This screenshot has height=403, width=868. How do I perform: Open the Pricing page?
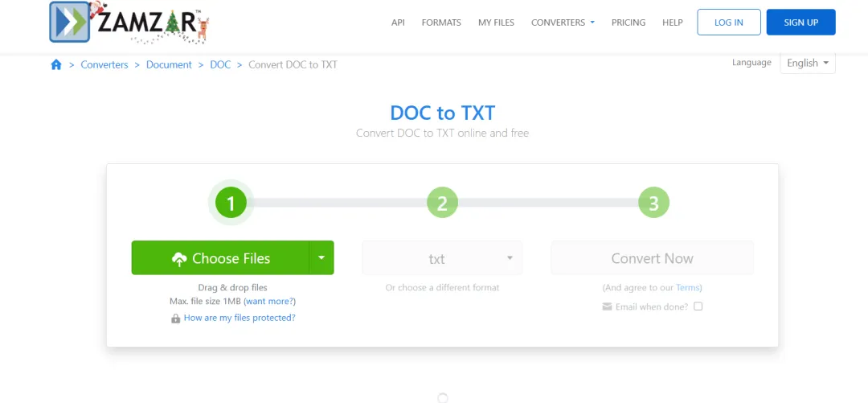tap(628, 23)
